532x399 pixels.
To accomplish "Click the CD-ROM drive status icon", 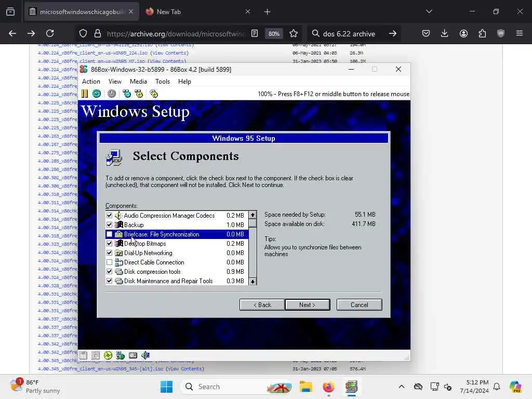I will pos(108,355).
